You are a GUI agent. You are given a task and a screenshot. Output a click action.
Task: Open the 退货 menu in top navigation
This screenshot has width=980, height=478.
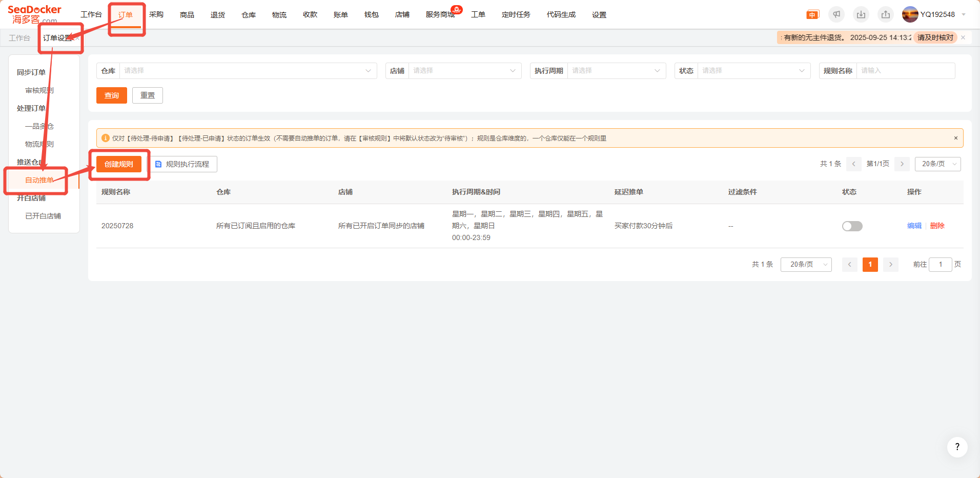coord(218,15)
